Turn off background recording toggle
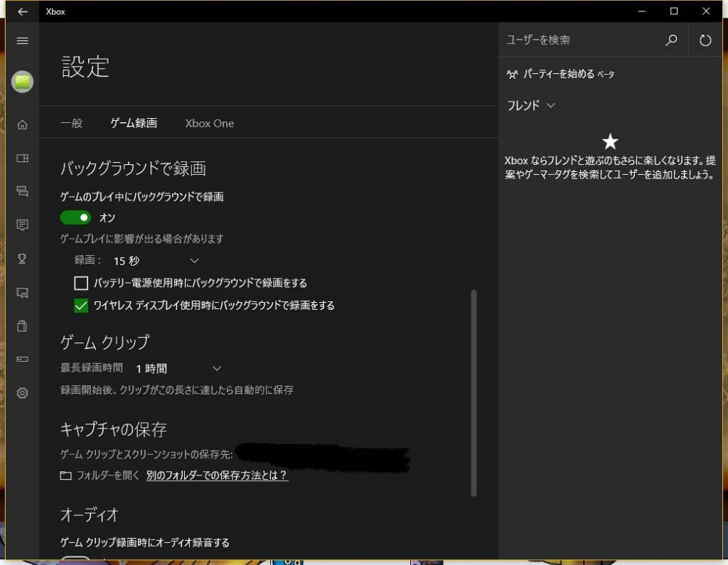The image size is (728, 565). coord(75,217)
